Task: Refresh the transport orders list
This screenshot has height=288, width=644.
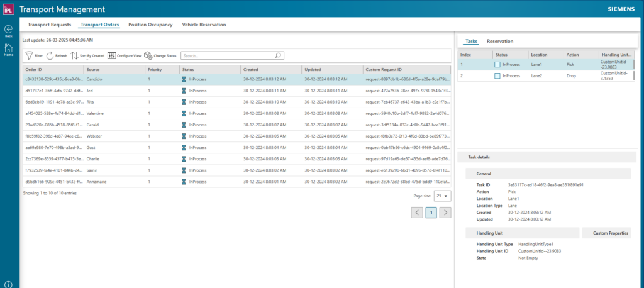Action: (50, 55)
